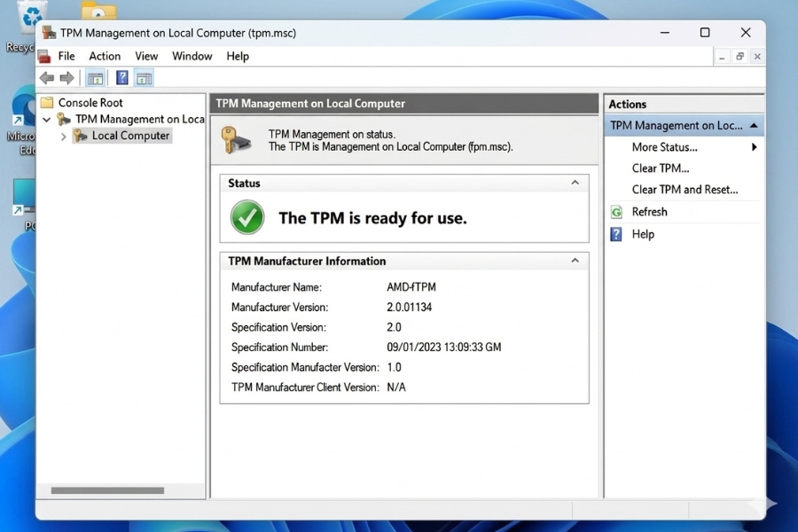Image resolution: width=798 pixels, height=532 pixels.
Task: Click the TPM Management title bar icon
Action: point(50,33)
